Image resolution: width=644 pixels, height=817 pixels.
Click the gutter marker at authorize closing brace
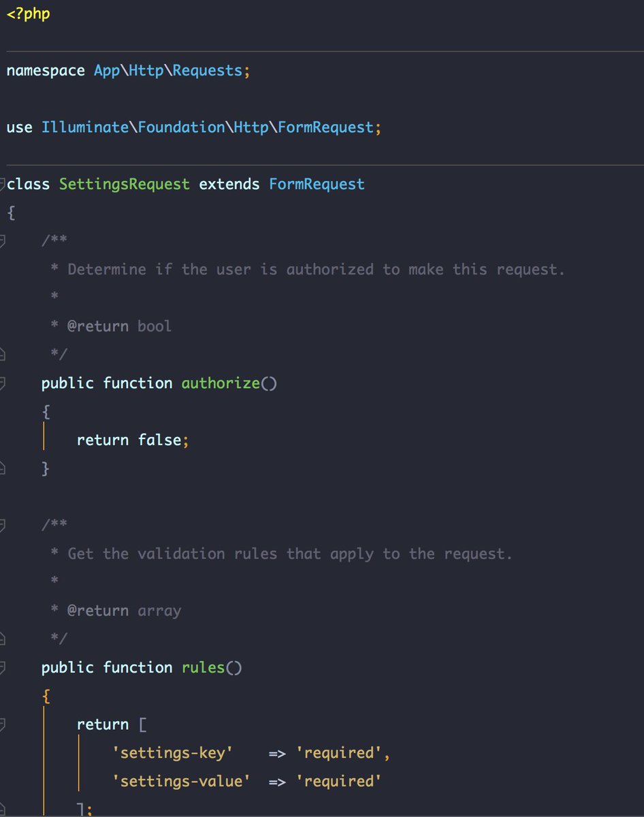click(x=4, y=468)
